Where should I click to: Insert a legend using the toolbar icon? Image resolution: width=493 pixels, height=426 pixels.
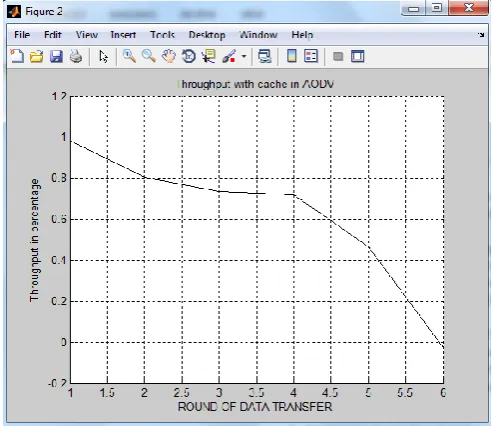[311, 56]
